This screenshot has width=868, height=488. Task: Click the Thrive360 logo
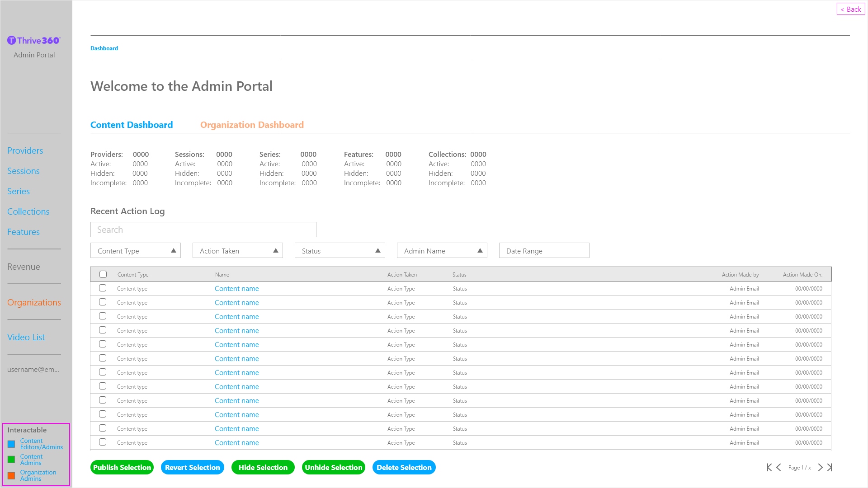(x=34, y=41)
